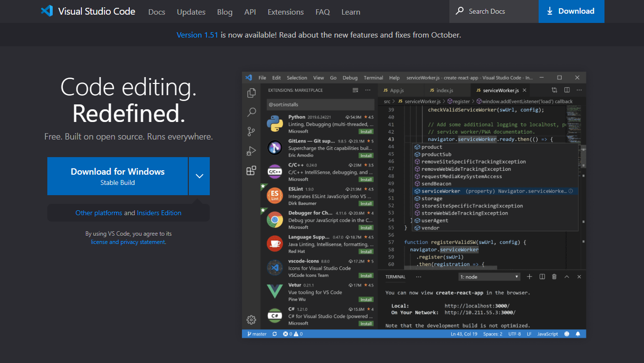644x363 pixels.
Task: Open the license and privacy statement link
Action: pyautogui.click(x=128, y=242)
